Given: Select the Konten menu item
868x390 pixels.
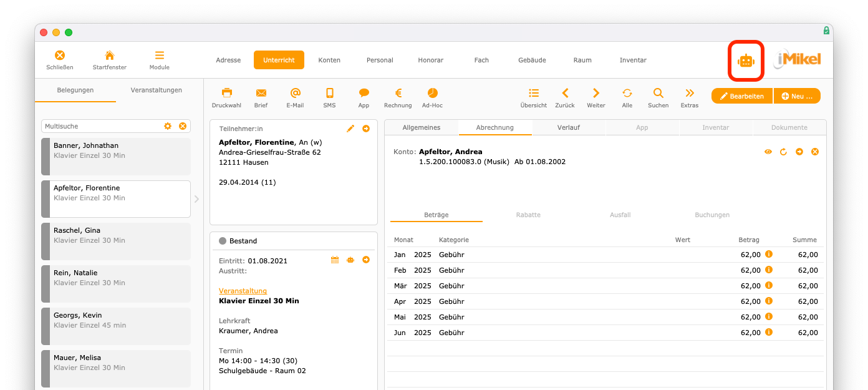Looking at the screenshot, I should (x=329, y=60).
